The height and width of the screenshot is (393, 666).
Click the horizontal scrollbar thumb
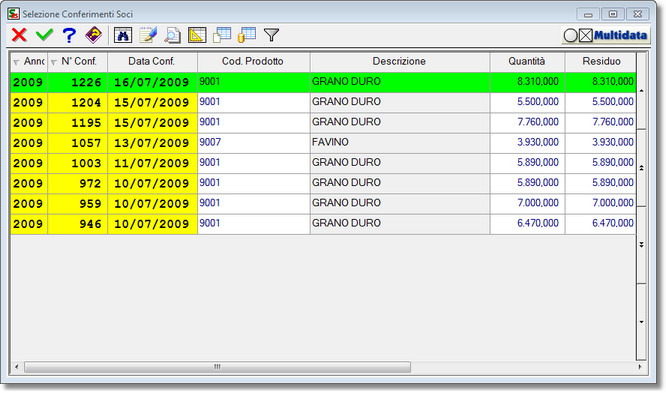217,367
